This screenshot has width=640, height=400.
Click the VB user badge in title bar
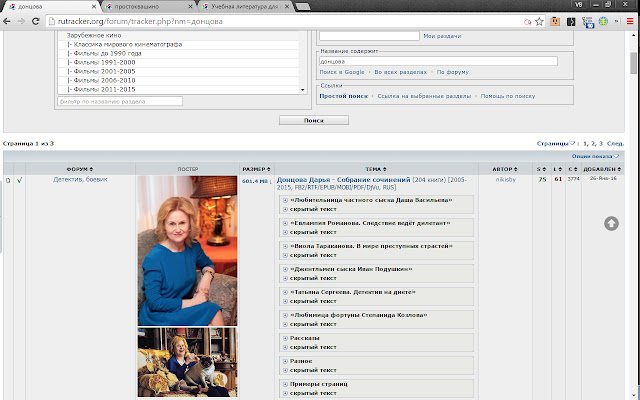[578, 4]
